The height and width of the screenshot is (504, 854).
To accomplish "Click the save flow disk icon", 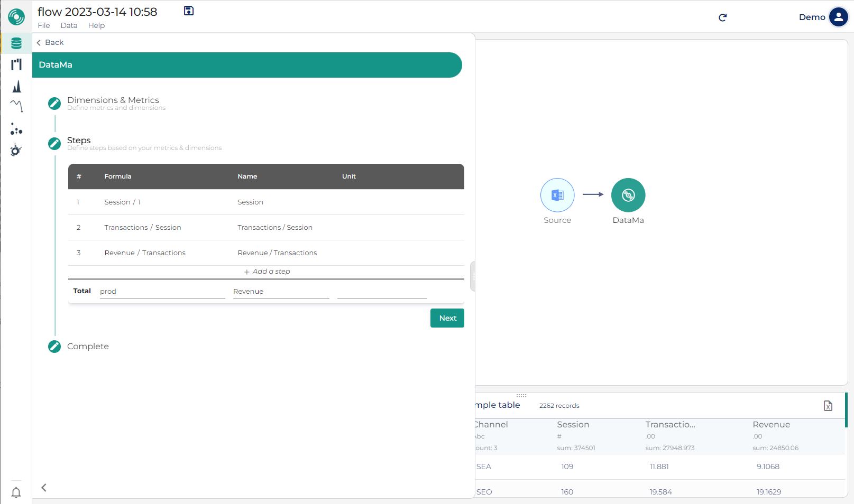I will click(189, 11).
